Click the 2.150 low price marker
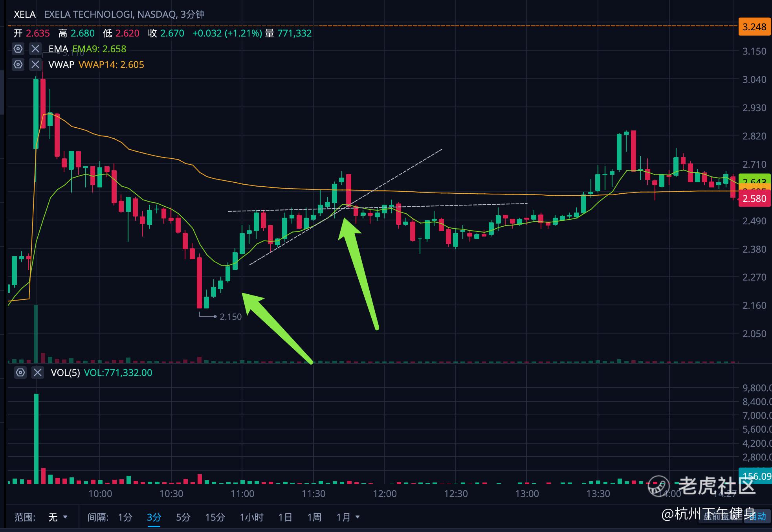Image resolution: width=772 pixels, height=532 pixels. tap(230, 317)
